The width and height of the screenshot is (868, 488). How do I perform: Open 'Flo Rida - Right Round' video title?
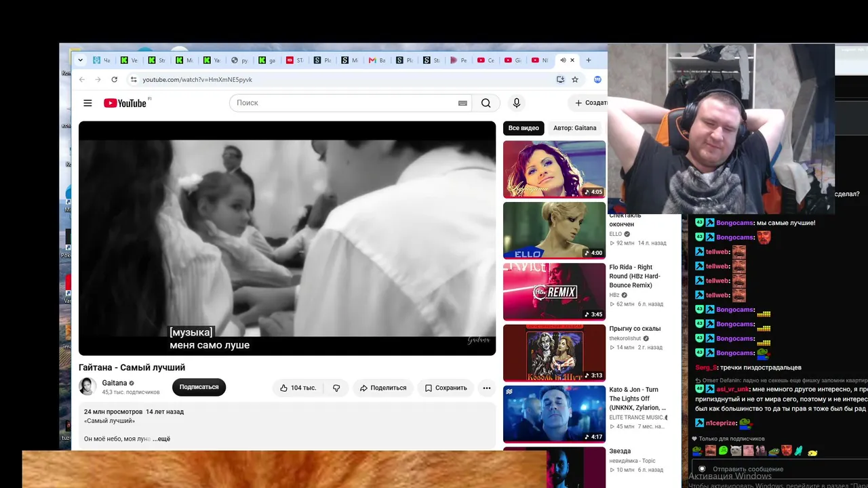click(635, 276)
